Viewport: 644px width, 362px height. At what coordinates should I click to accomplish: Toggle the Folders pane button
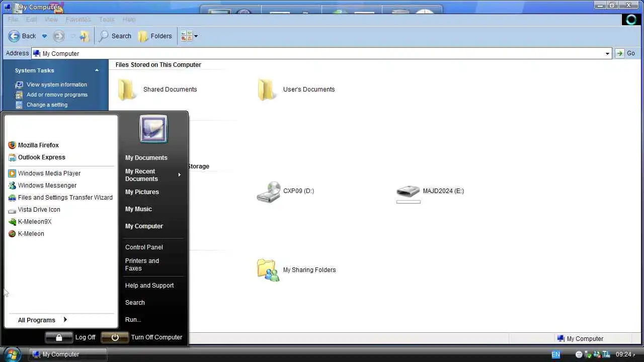tap(155, 36)
